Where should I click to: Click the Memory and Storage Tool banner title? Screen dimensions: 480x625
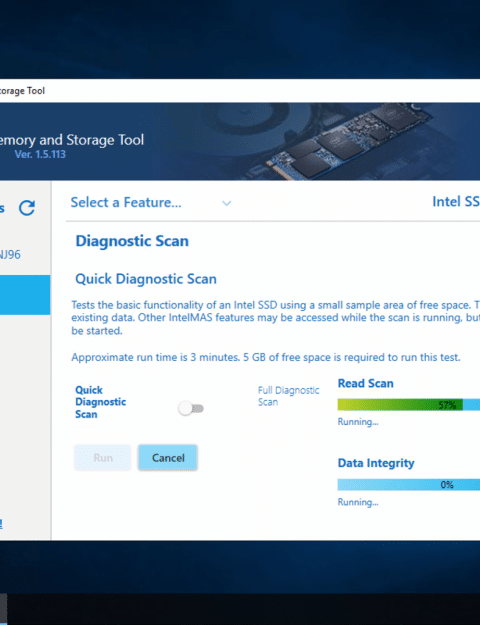72,140
